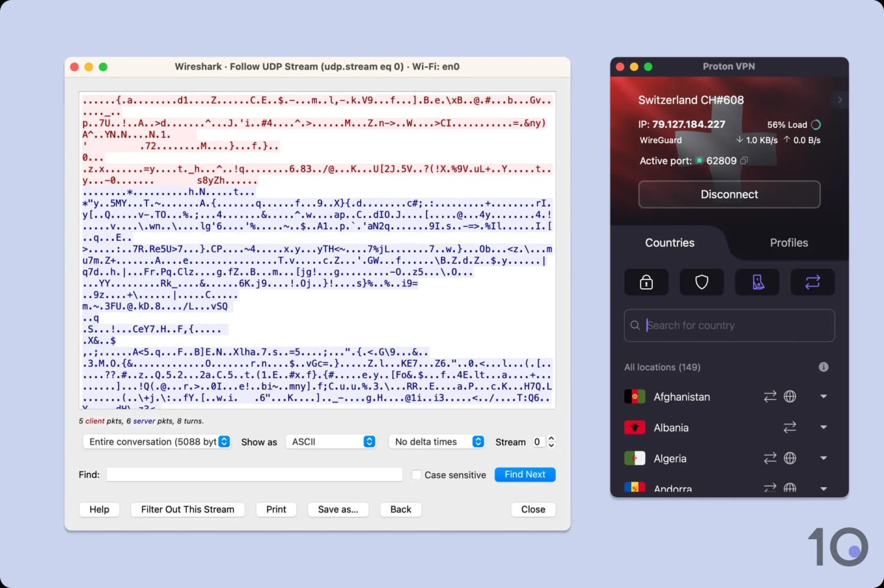This screenshot has height=588, width=884.
Task: Click the All locations (149) label
Action: (x=662, y=367)
